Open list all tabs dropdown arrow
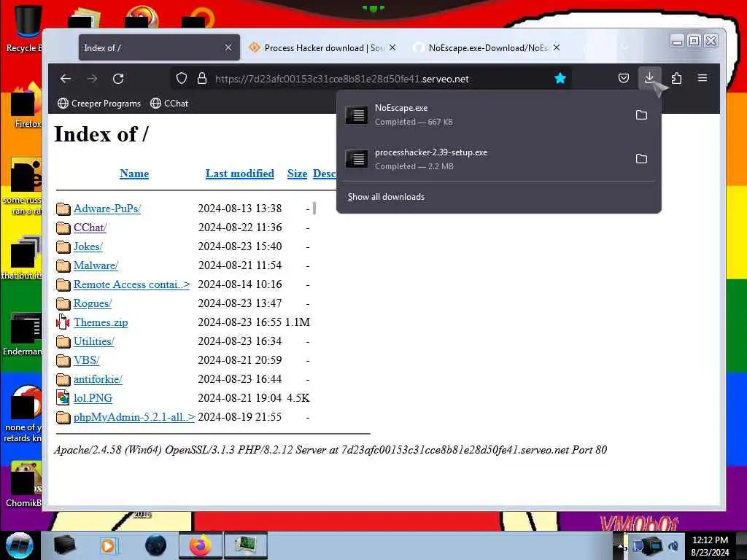Viewport: 747px width, 560px height. point(625,47)
